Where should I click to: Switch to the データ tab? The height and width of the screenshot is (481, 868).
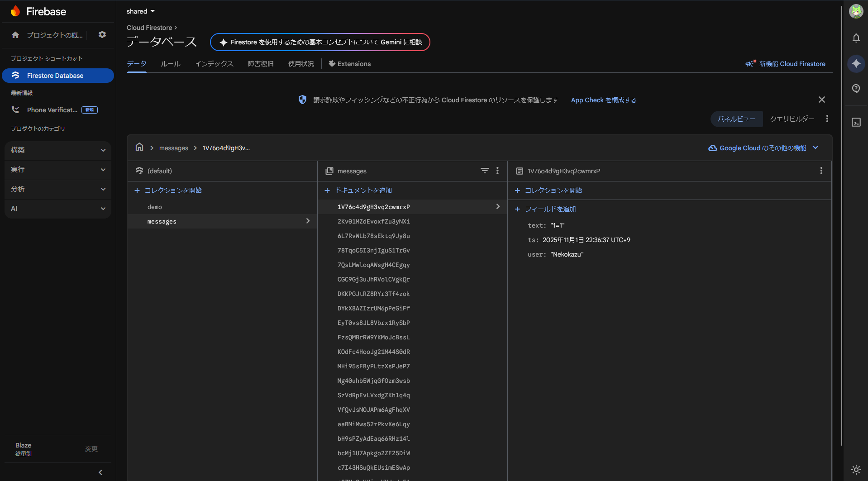click(137, 64)
